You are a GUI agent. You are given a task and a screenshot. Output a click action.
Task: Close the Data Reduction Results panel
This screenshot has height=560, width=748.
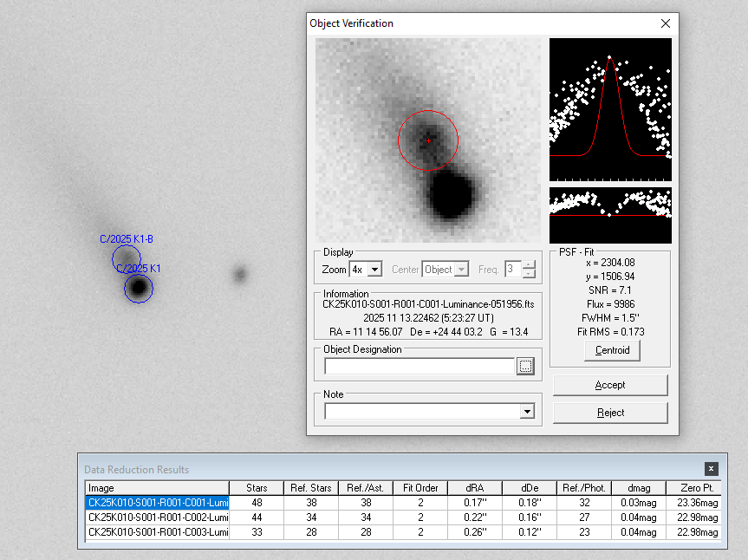711,469
